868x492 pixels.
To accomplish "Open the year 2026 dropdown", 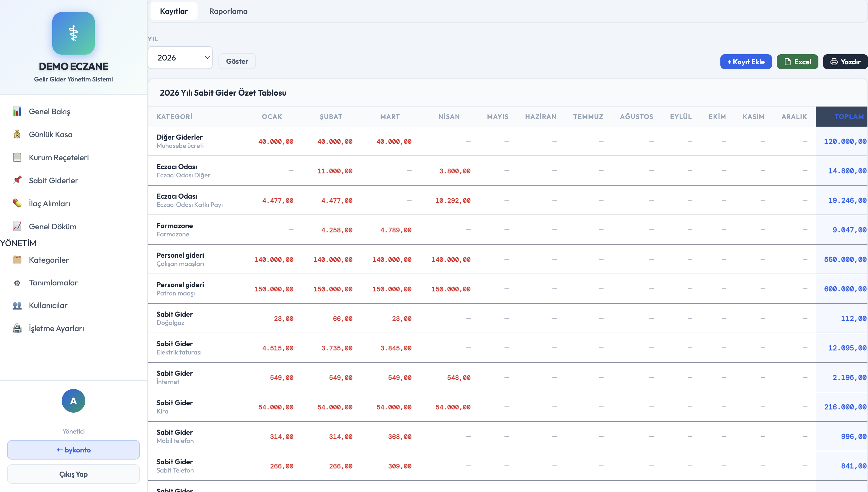I will (x=180, y=58).
